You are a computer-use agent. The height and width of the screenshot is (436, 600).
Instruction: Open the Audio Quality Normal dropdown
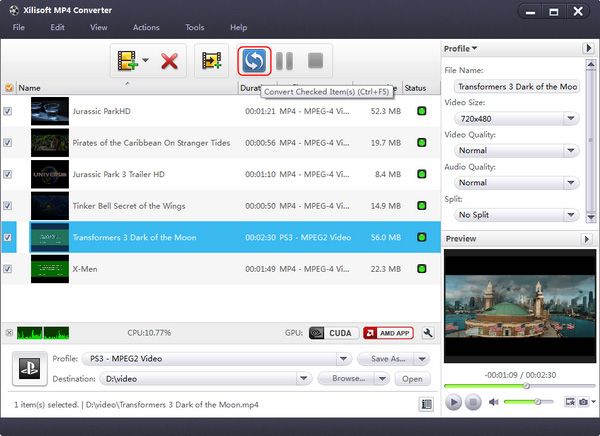[x=517, y=183]
